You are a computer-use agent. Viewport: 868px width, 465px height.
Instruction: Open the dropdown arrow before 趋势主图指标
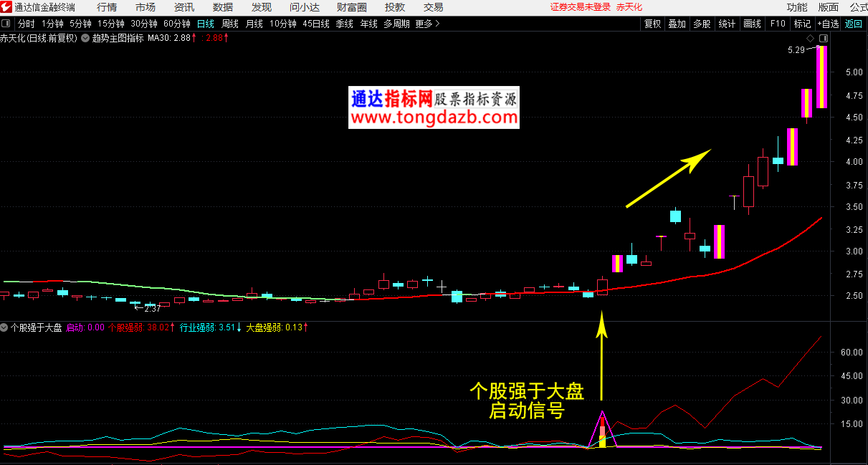point(86,38)
